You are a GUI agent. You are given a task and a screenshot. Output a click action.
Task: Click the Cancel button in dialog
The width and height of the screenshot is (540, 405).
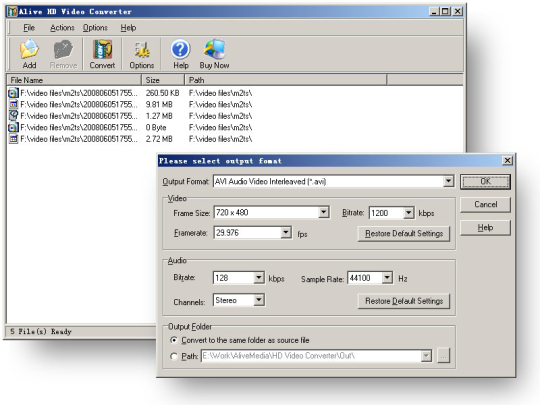coord(485,205)
